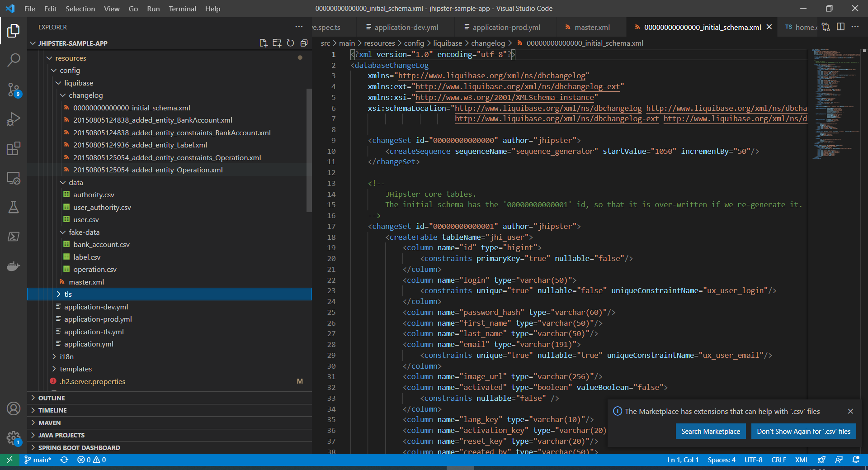Click the editor minimap code overview

(x=834, y=104)
